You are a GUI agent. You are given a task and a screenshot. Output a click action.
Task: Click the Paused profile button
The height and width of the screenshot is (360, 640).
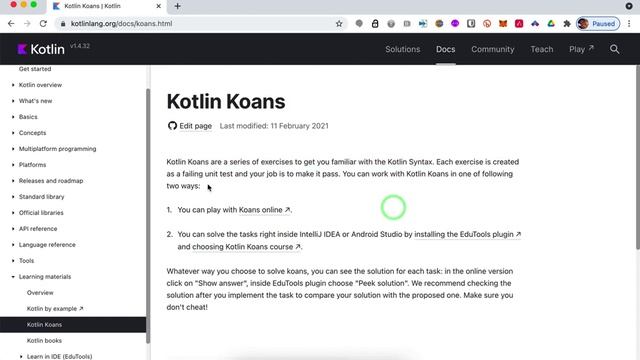[598, 24]
